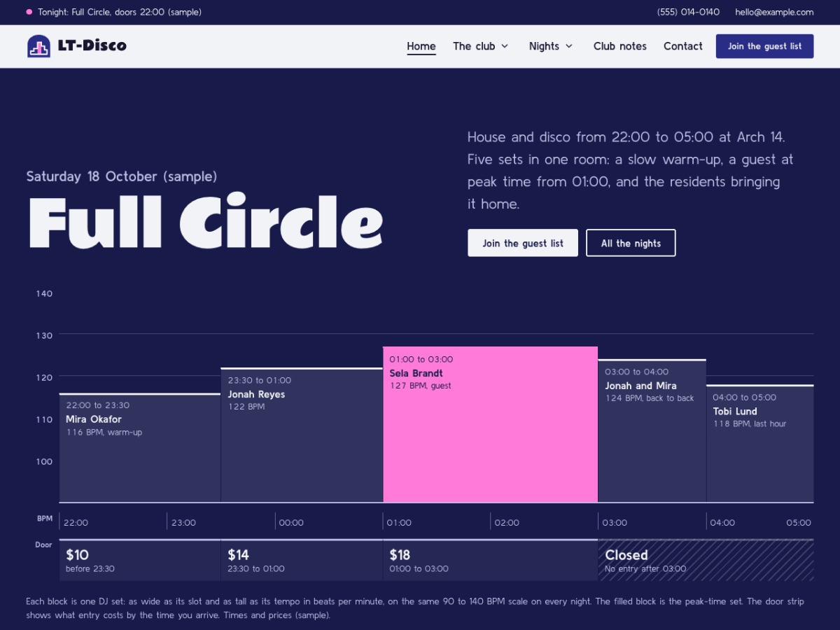Click the pink dot beside the Tonight announcement

29,12
